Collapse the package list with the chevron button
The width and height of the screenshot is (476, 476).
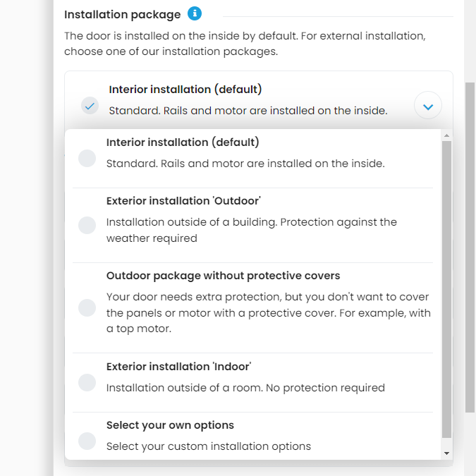tap(428, 106)
